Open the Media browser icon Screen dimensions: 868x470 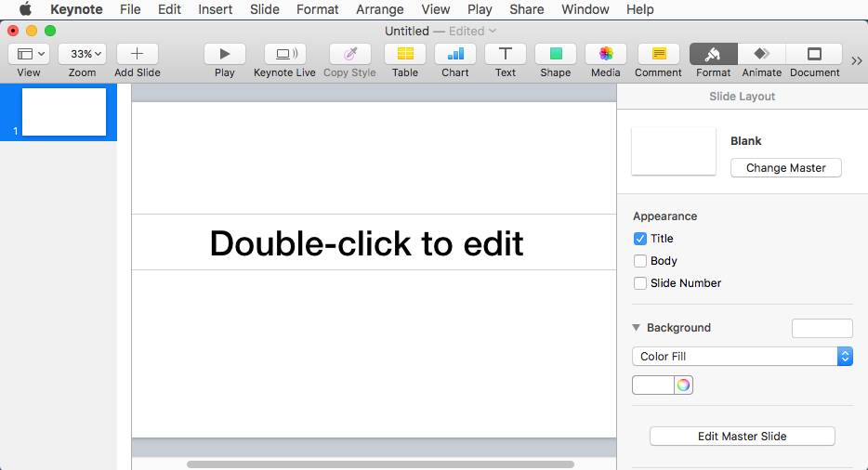[606, 54]
